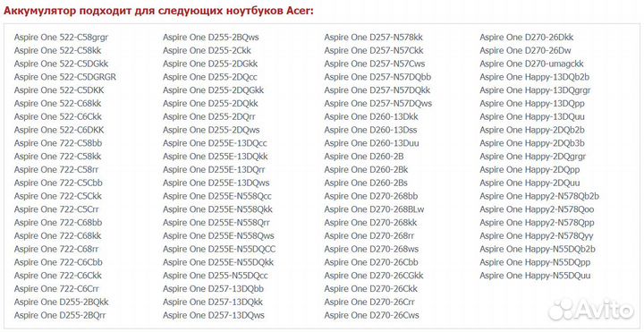Click on "Aspire One D257-13DQbb"
644x332 pixels.
pos(214,288)
